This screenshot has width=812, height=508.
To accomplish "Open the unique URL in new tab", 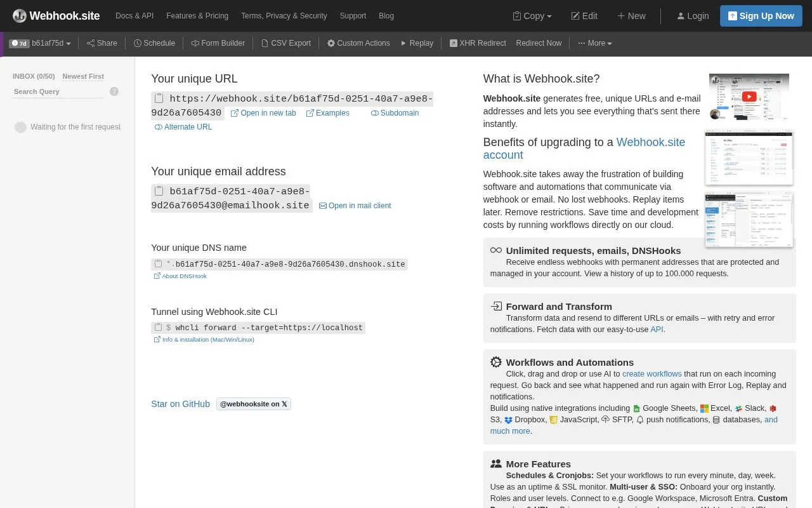I will [x=263, y=113].
